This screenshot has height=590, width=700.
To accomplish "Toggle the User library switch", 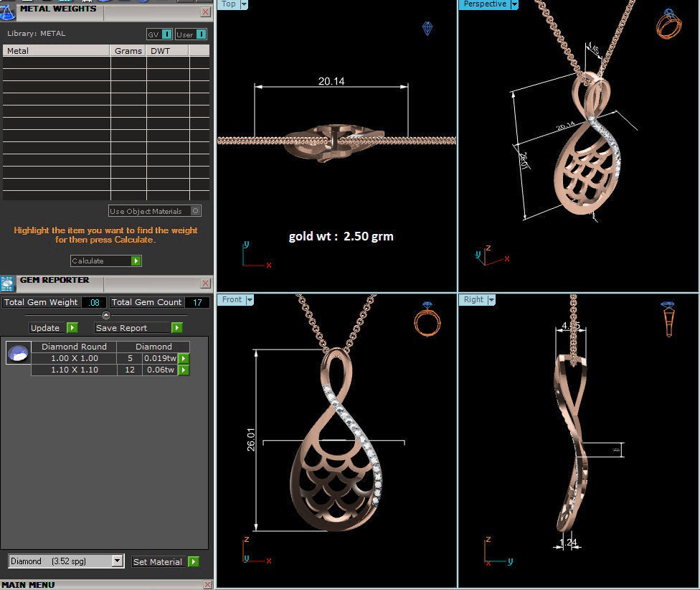I will [x=191, y=34].
